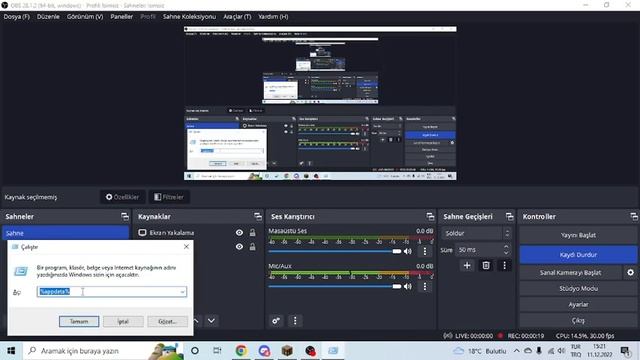Open virtual camera settings gear
The image size is (640, 360).
(631, 272)
